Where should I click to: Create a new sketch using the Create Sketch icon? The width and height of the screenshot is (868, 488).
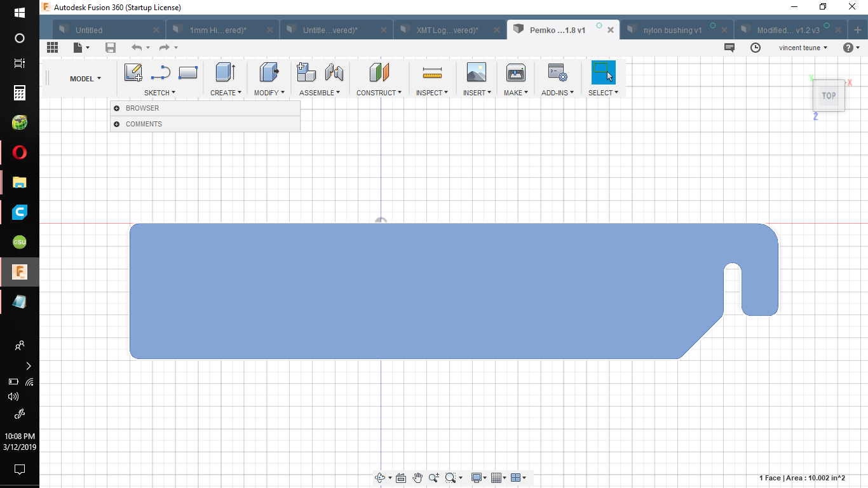click(133, 73)
